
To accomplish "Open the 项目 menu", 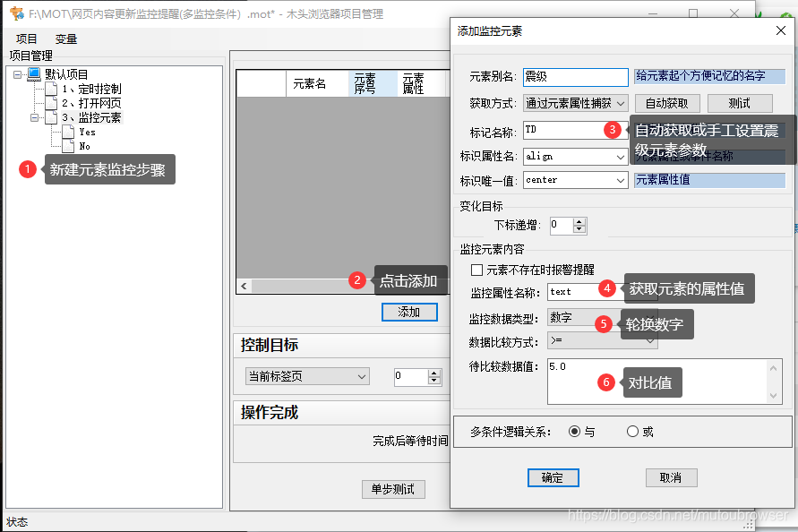I will (27, 39).
